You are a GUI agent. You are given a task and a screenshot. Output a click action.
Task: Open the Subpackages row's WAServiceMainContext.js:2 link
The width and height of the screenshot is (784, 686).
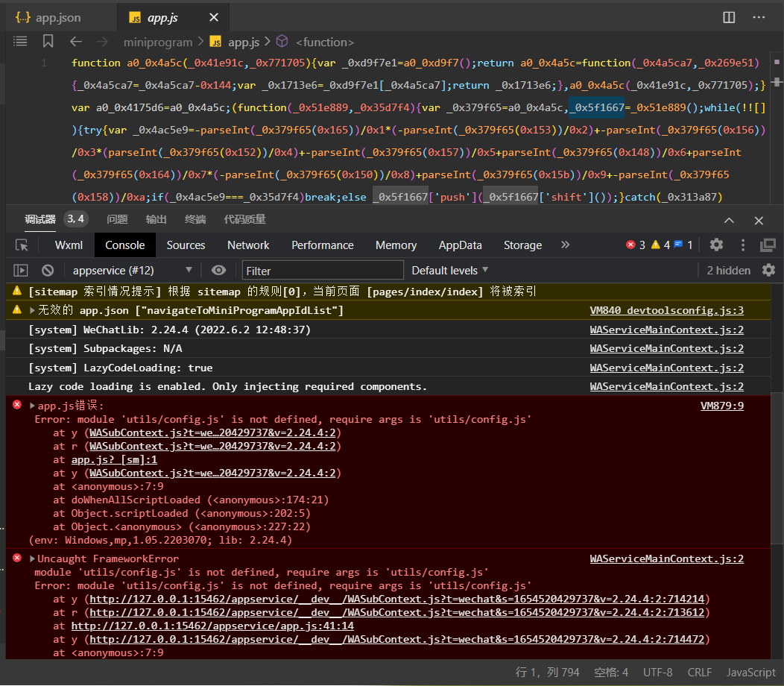666,349
